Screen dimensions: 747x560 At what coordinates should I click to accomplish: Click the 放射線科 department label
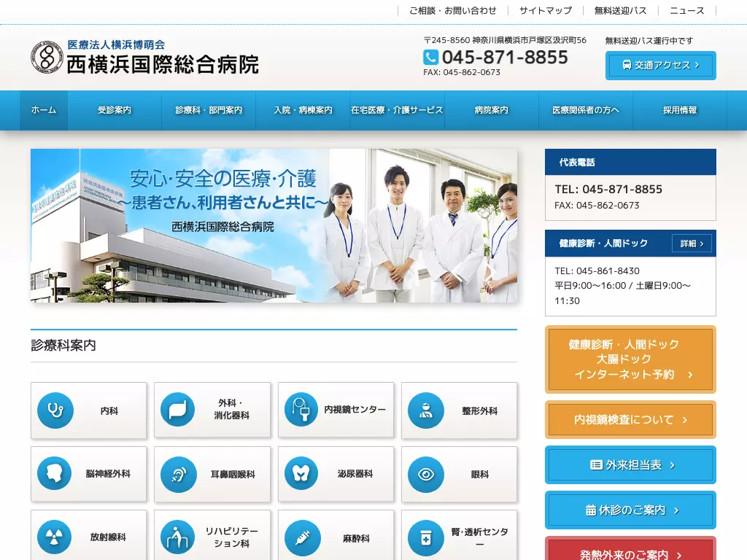click(108, 537)
